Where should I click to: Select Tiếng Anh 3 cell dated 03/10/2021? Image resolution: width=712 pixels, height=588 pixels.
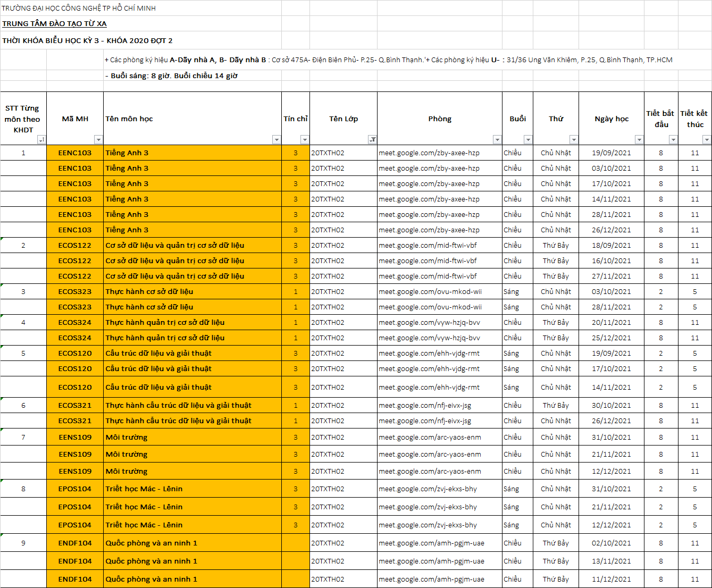coord(192,169)
